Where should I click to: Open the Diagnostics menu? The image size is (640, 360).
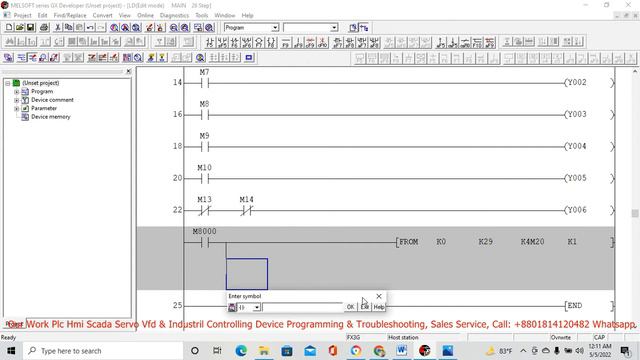174,15
